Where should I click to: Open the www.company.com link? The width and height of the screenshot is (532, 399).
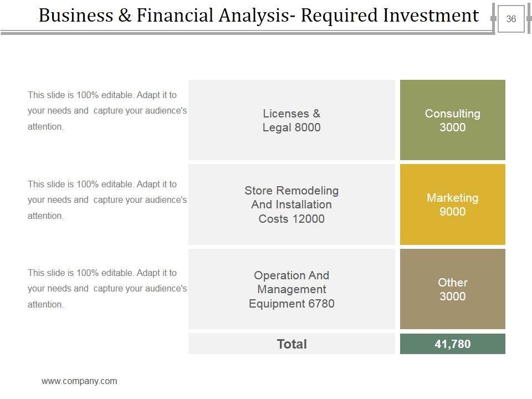click(79, 381)
